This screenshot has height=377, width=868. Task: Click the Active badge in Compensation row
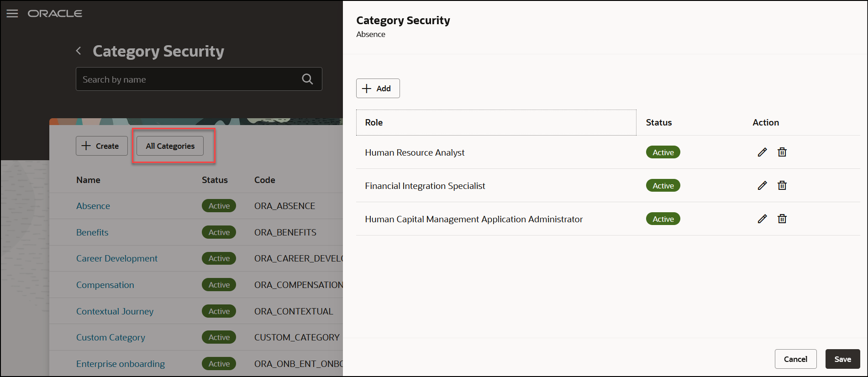(x=219, y=285)
